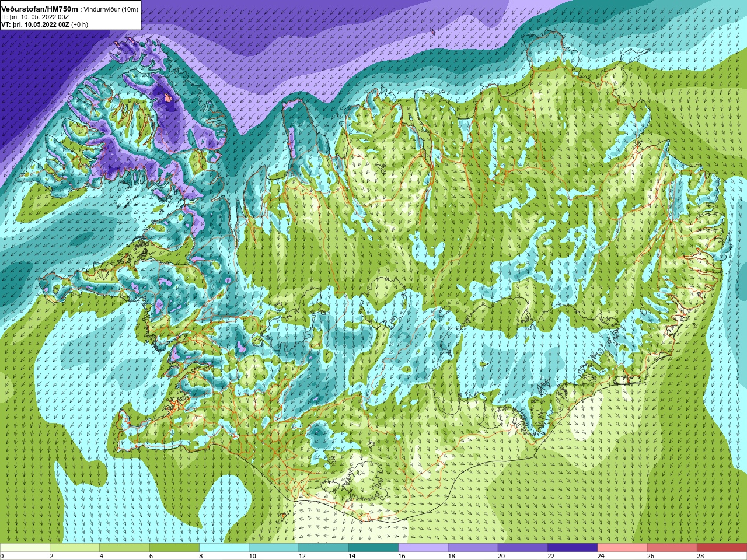Image resolution: width=747 pixels, height=560 pixels.
Task: Pick the 4–6 light green legend swatch
Action: tap(124, 548)
